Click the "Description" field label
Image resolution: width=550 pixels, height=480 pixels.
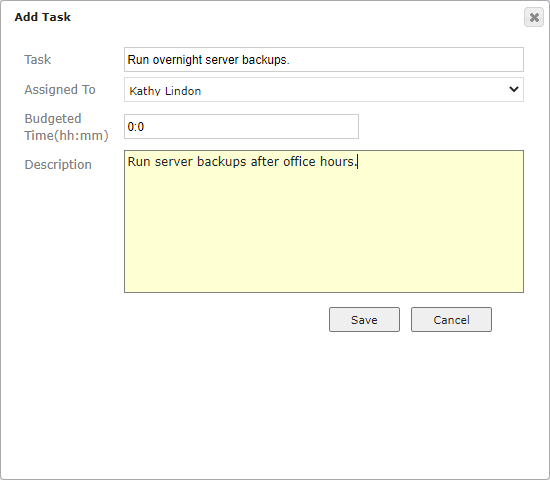point(58,165)
